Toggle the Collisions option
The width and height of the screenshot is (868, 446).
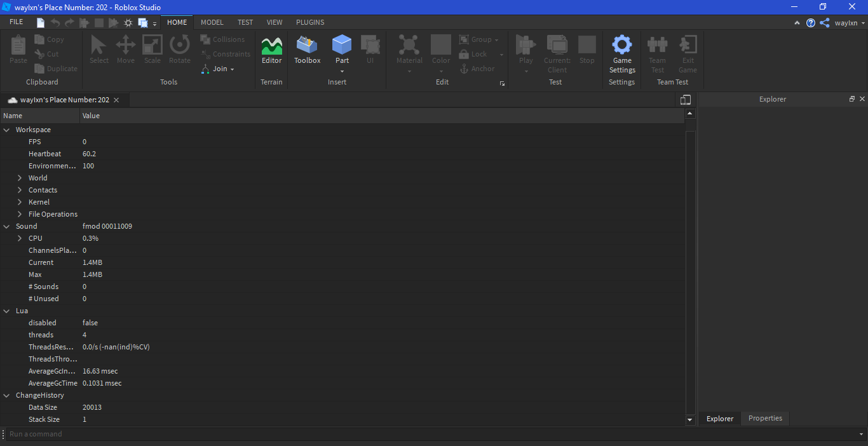click(x=222, y=39)
